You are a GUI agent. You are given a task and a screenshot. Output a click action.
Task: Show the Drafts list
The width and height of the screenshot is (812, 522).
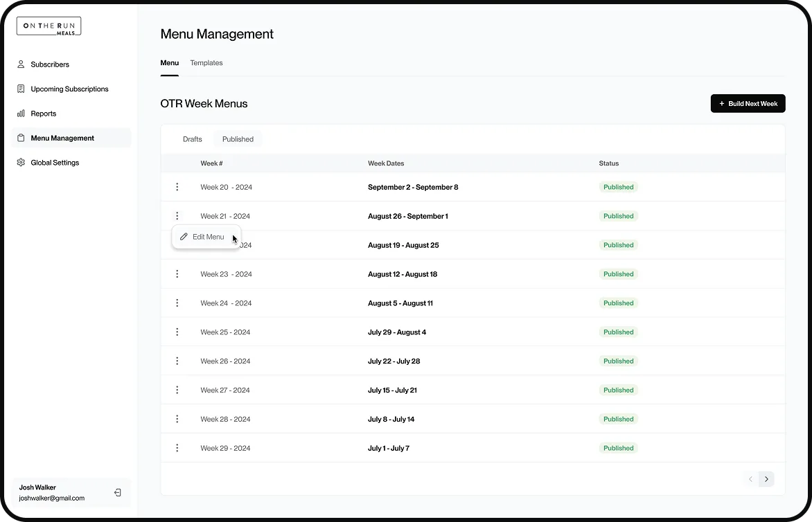click(x=192, y=139)
